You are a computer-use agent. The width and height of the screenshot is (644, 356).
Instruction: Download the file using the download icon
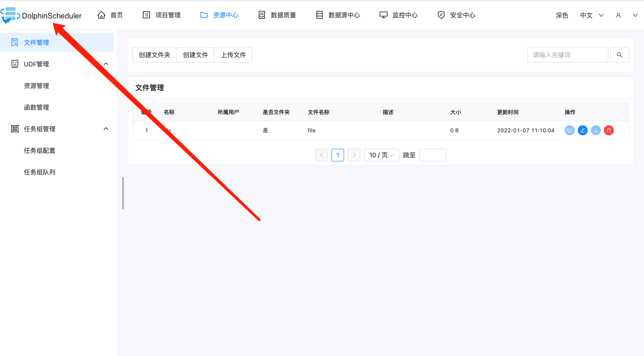(x=596, y=130)
